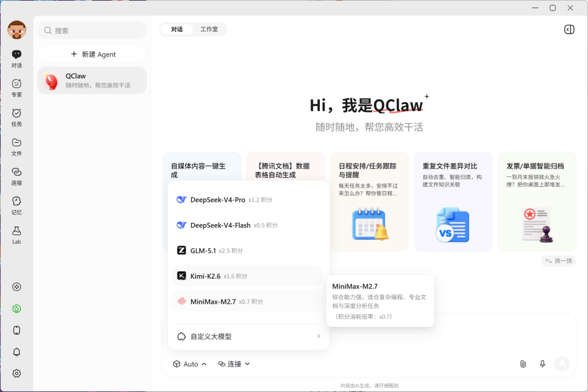Open the 任务 sidebar section
The height and width of the screenshot is (392, 588).
(17, 118)
